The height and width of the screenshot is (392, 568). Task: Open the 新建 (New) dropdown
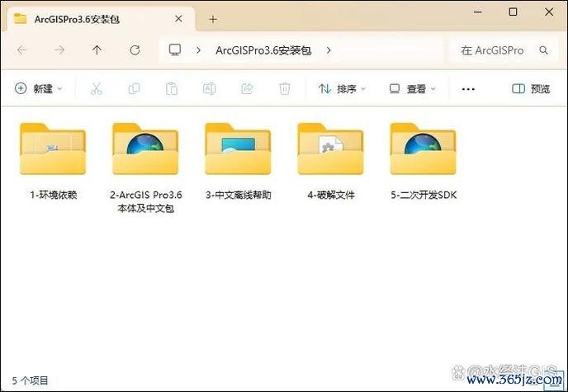point(39,88)
